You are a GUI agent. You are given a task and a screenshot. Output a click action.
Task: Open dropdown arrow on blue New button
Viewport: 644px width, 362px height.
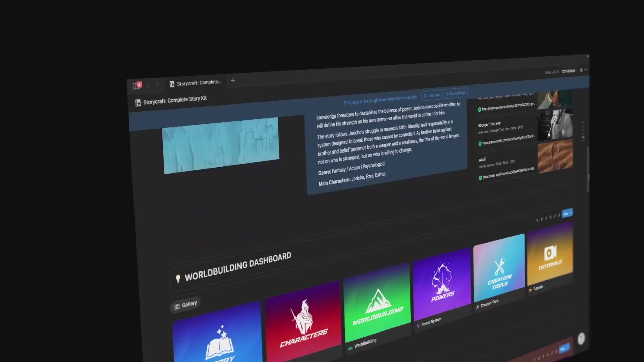[571, 213]
